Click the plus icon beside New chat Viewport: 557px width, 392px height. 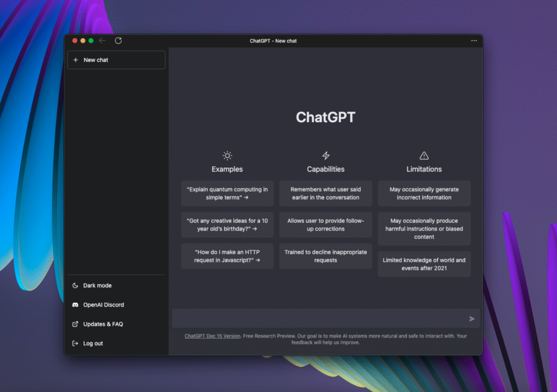pyautogui.click(x=76, y=60)
